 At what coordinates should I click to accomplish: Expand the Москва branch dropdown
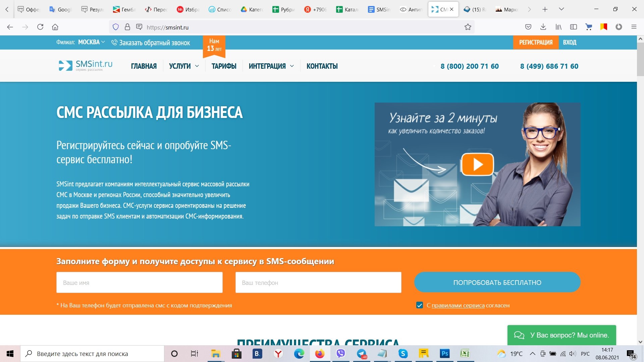pos(91,42)
